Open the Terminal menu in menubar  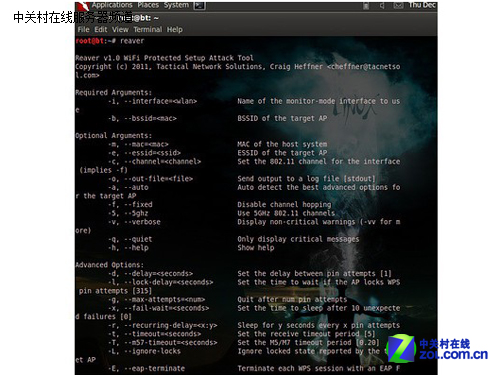tap(148, 30)
